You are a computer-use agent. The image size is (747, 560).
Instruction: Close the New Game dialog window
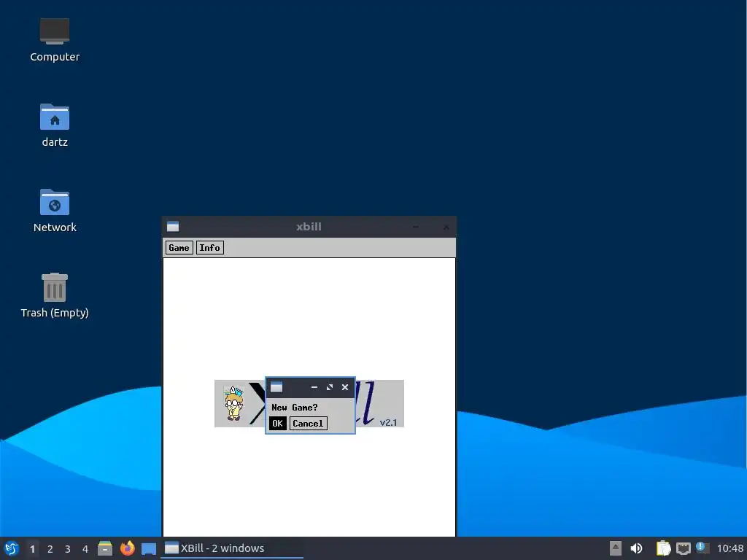point(345,387)
